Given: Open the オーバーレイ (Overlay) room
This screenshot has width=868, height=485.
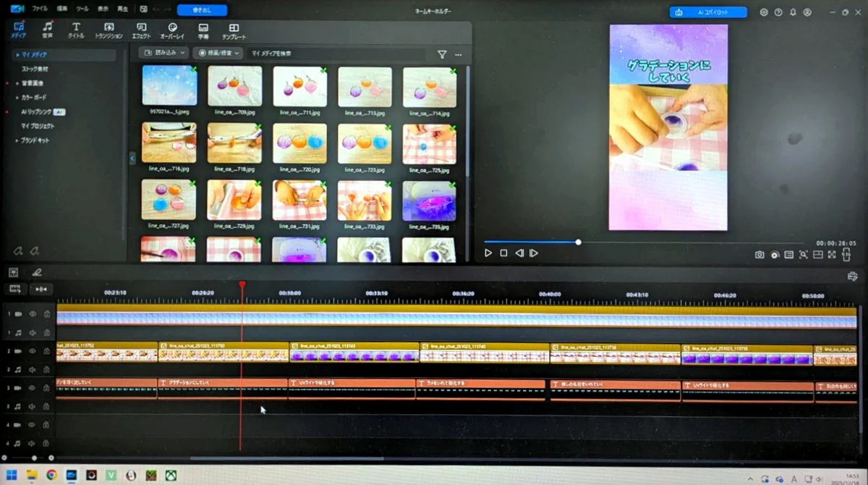Looking at the screenshot, I should tap(172, 30).
